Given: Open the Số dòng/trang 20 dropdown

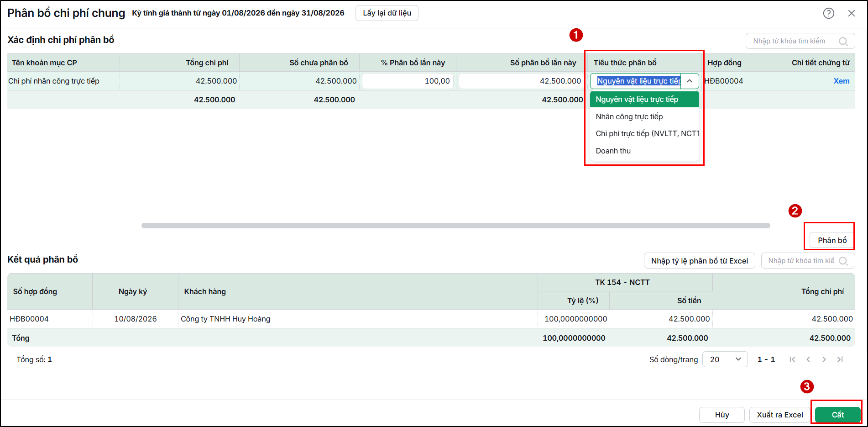Looking at the screenshot, I should (x=725, y=359).
